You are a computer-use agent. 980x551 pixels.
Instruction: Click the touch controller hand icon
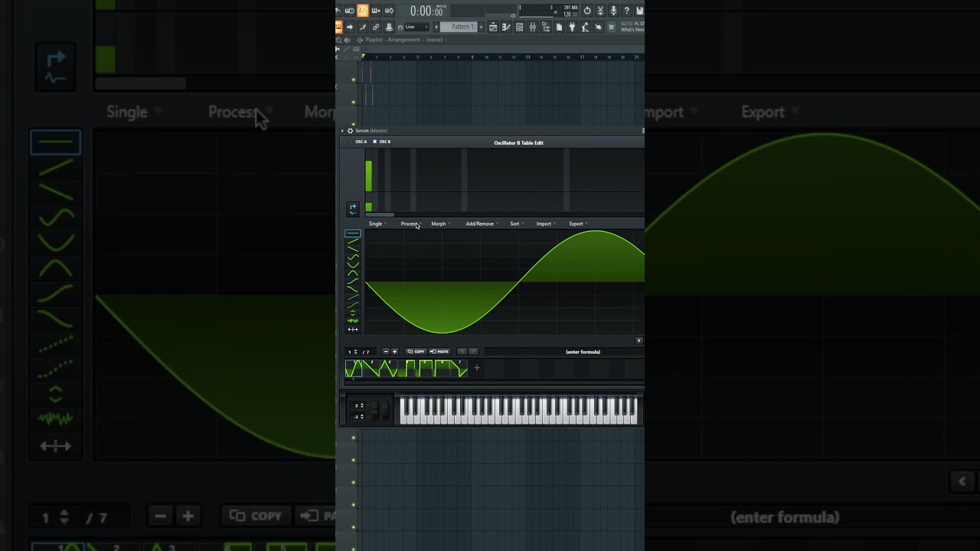pyautogui.click(x=597, y=27)
